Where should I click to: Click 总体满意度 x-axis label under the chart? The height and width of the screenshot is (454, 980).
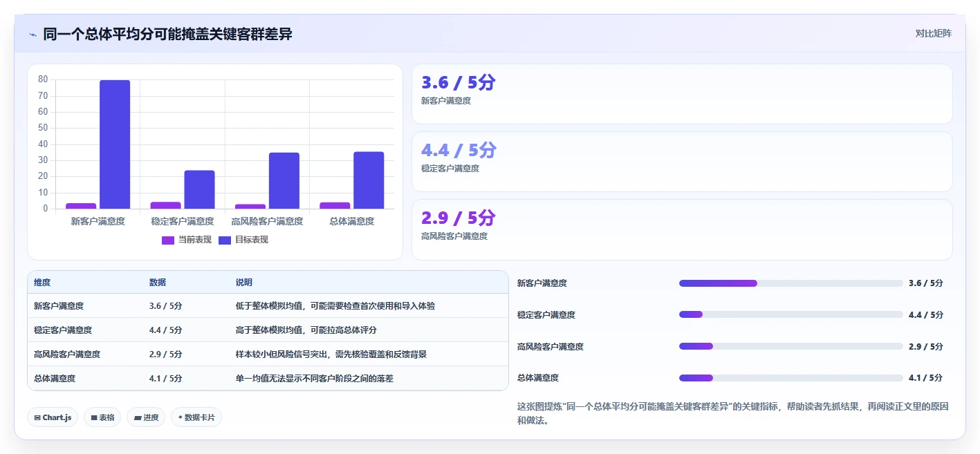pyautogui.click(x=352, y=221)
